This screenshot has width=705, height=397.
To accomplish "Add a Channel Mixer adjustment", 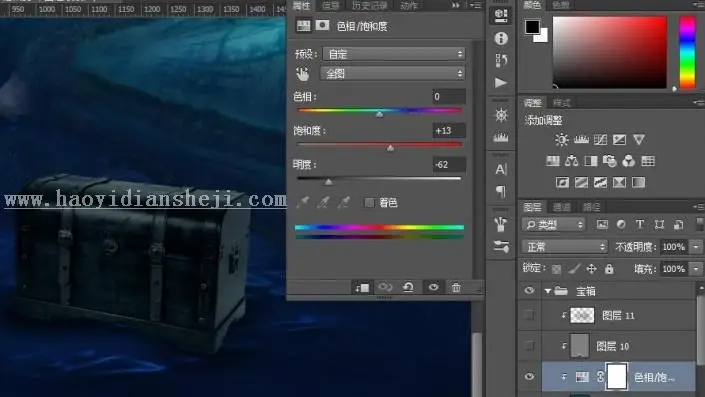I will 629,161.
